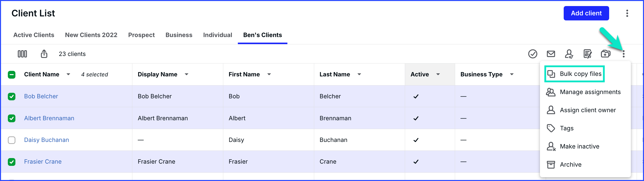The image size is (644, 181).
Task: Check the Daisy Buchanan row checkbox
Action: point(12,140)
